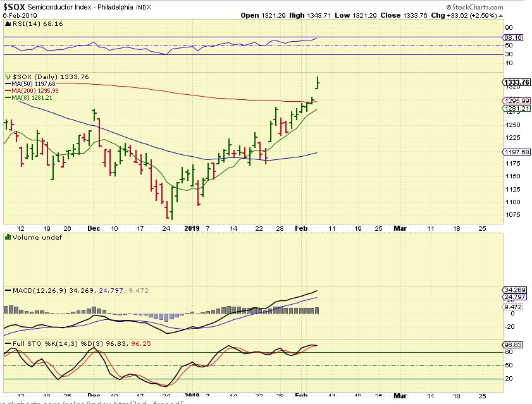Click 'Semiconductor Index - Philadelphia INDX' title
This screenshot has height=404, width=532.
(89, 7)
